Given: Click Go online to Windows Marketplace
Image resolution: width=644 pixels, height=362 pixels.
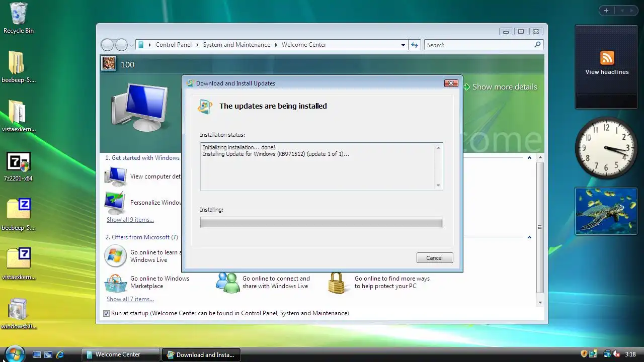Looking at the screenshot, I should (159, 282).
